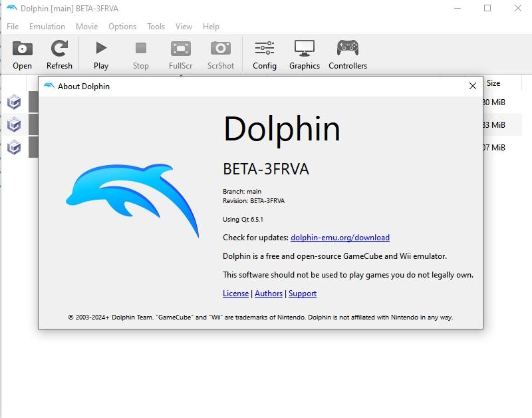Viewport: 532px width, 418px height.
Task: Click the 30 MiB size cell
Action: coord(495,103)
